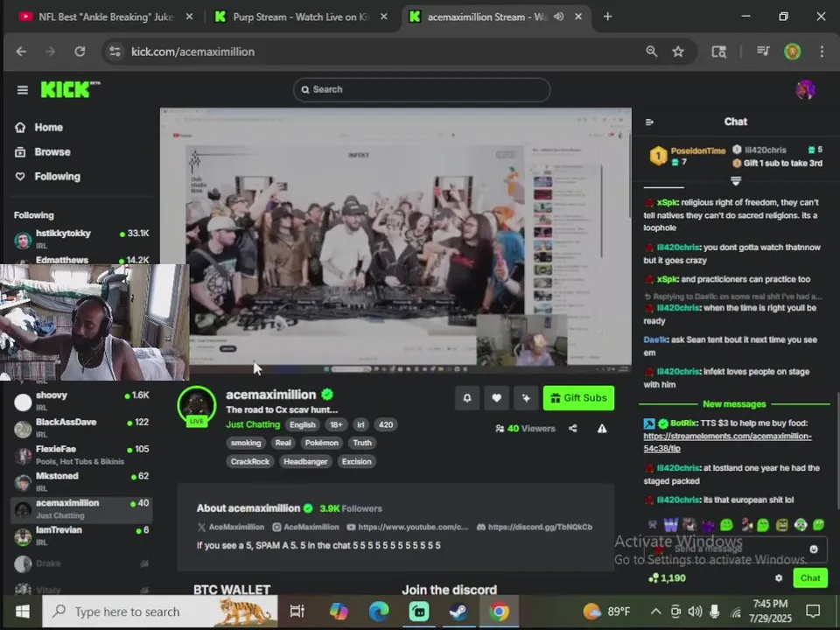Click the chat message input field
Viewport: 840px width, 630px height.
pyautogui.click(x=736, y=549)
